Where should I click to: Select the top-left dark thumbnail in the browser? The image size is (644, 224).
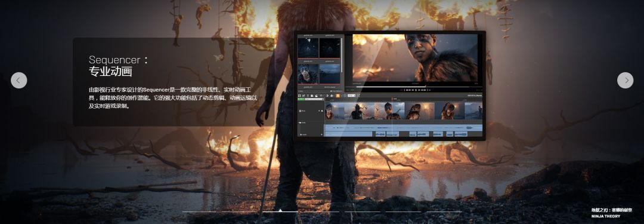click(x=308, y=48)
